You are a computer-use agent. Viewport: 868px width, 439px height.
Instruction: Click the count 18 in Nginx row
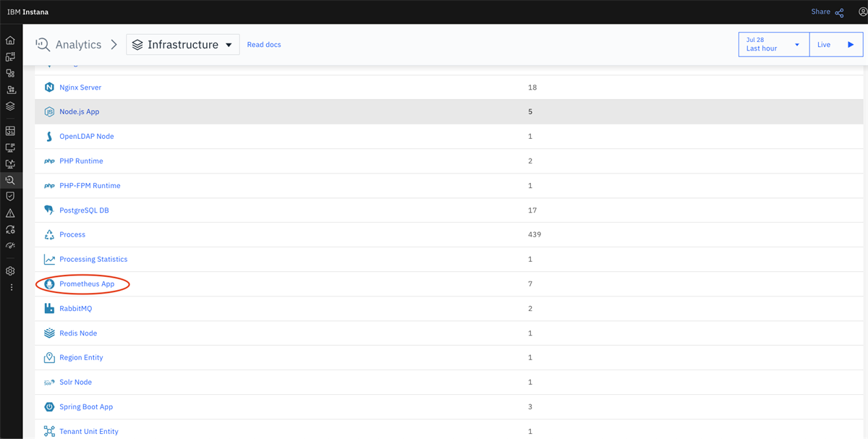[532, 88]
